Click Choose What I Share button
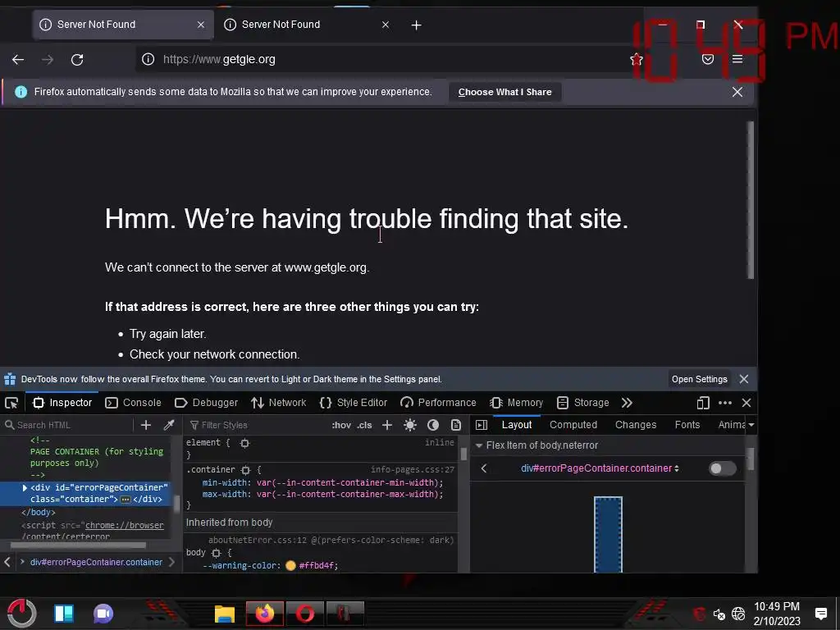This screenshot has width=840, height=630. pos(504,92)
